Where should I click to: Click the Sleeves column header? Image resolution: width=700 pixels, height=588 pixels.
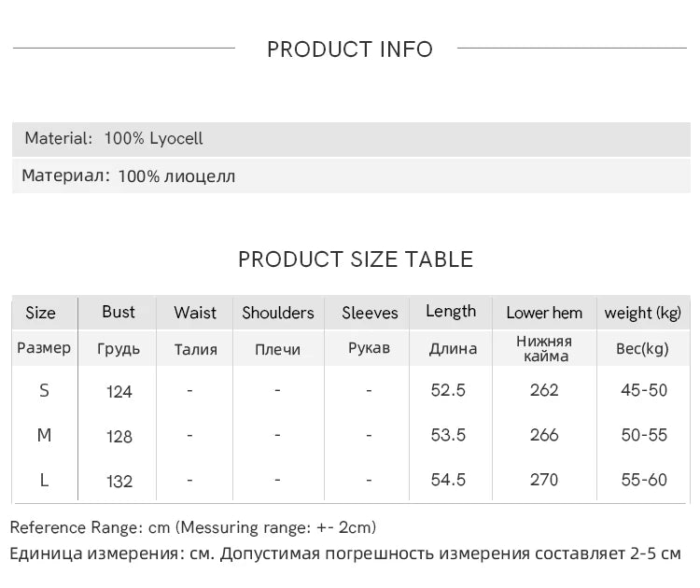[370, 313]
